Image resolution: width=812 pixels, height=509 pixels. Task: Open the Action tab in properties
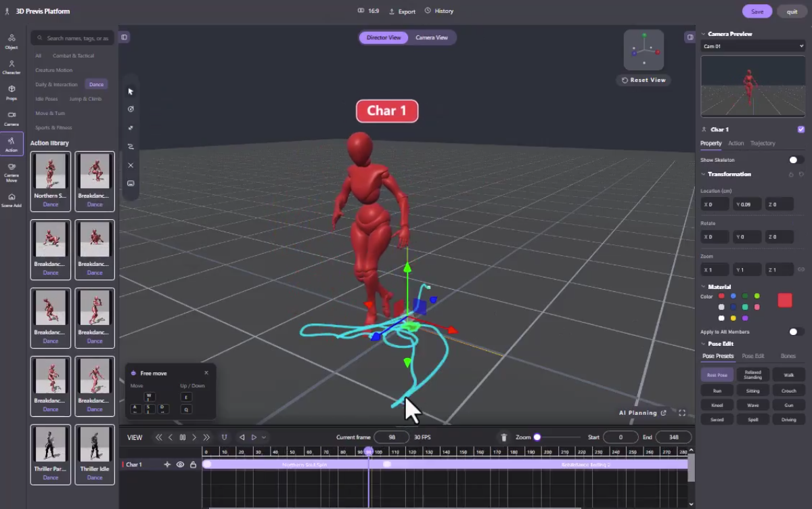[x=736, y=143]
